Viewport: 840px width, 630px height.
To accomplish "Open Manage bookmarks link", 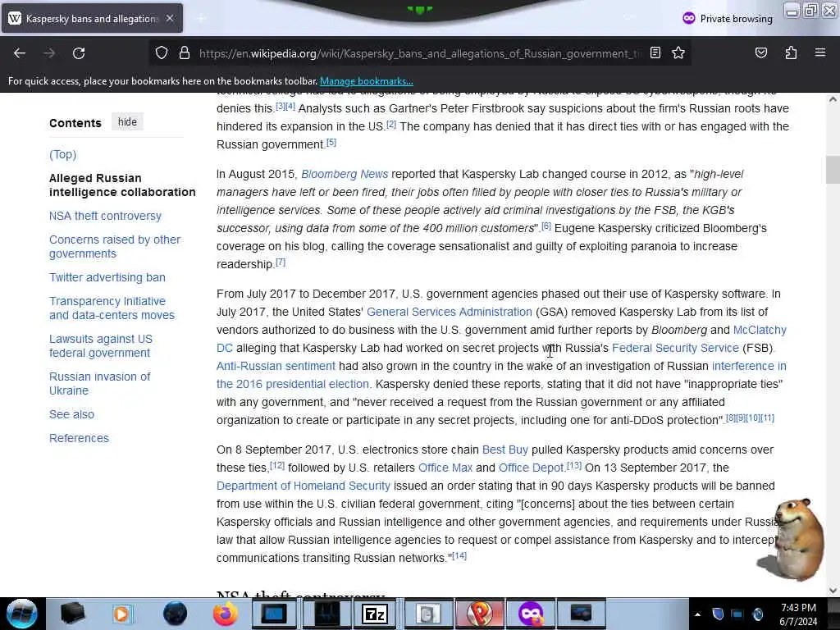I will pyautogui.click(x=367, y=81).
